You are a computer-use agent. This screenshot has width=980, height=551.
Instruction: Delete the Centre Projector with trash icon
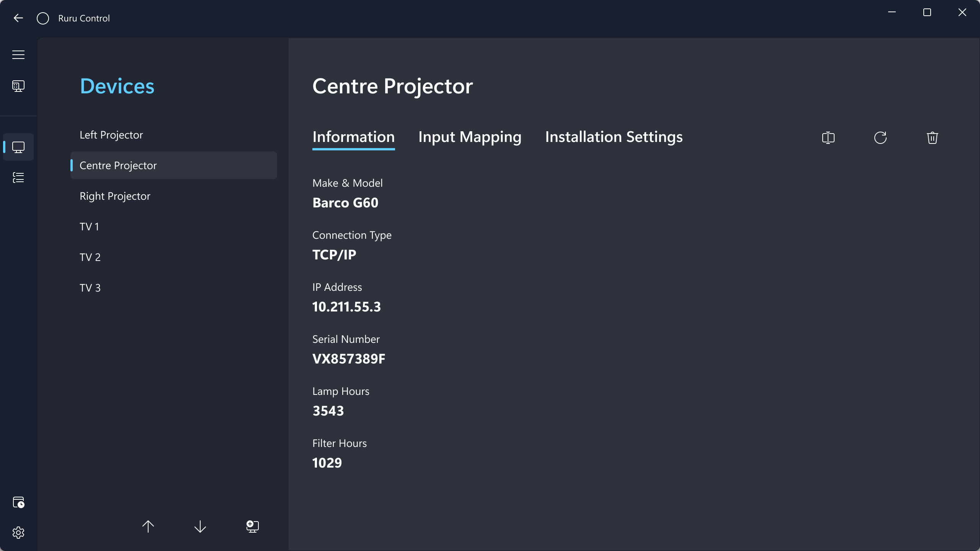(933, 138)
